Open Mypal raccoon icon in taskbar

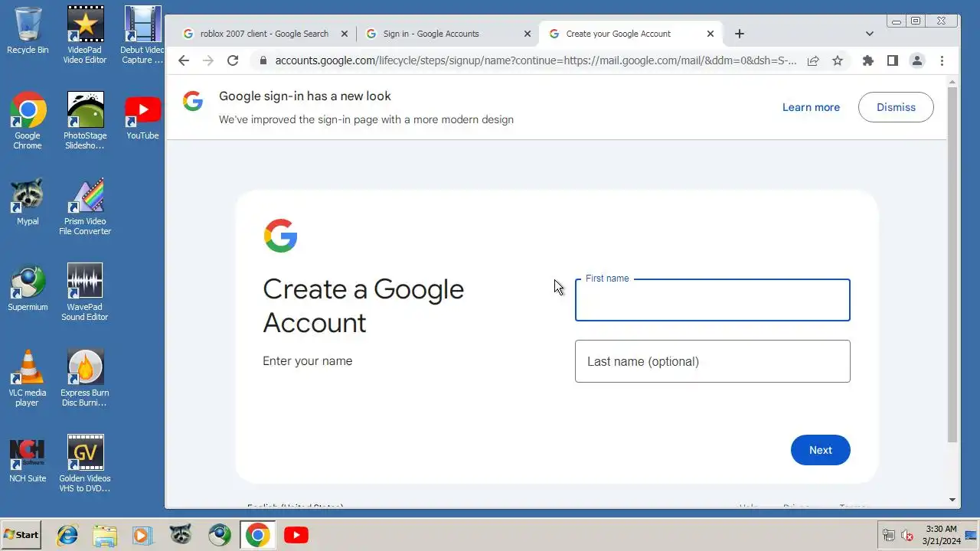tap(181, 535)
